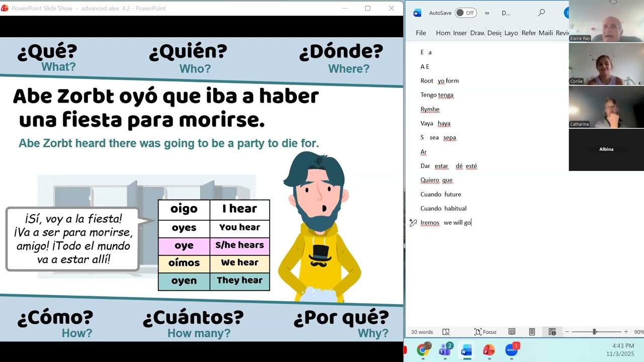Image resolution: width=644 pixels, height=362 pixels.
Task: Click the 'oyen' table cell
Action: (x=184, y=281)
